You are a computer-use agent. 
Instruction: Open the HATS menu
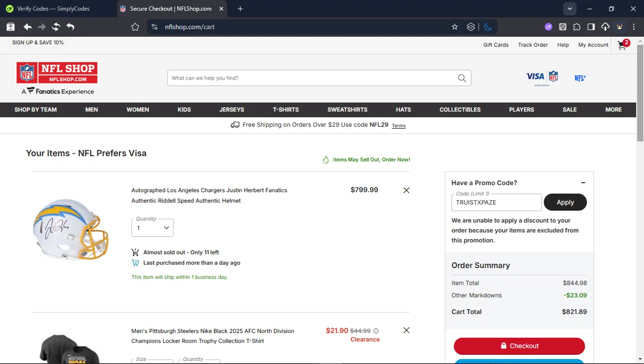click(404, 110)
